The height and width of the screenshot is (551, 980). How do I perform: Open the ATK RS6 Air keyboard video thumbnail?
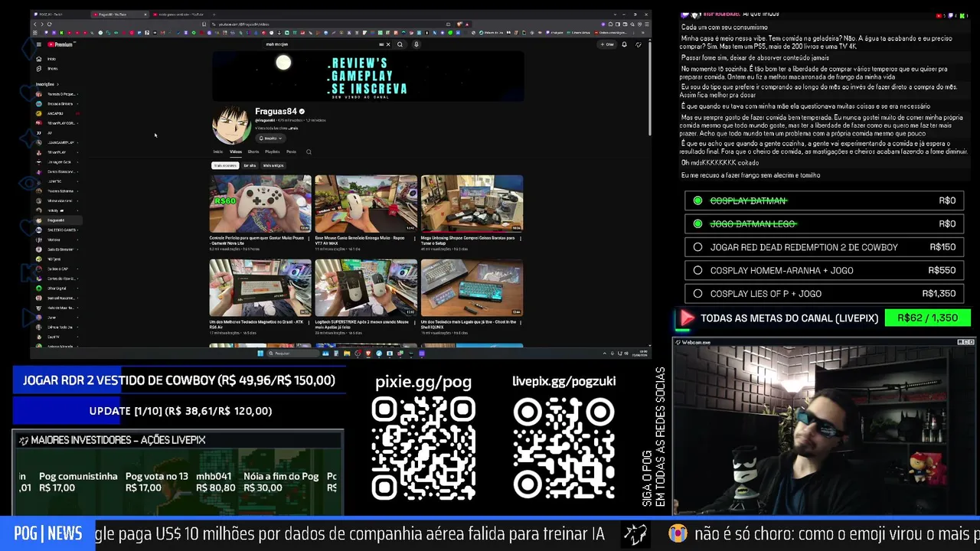click(x=260, y=288)
